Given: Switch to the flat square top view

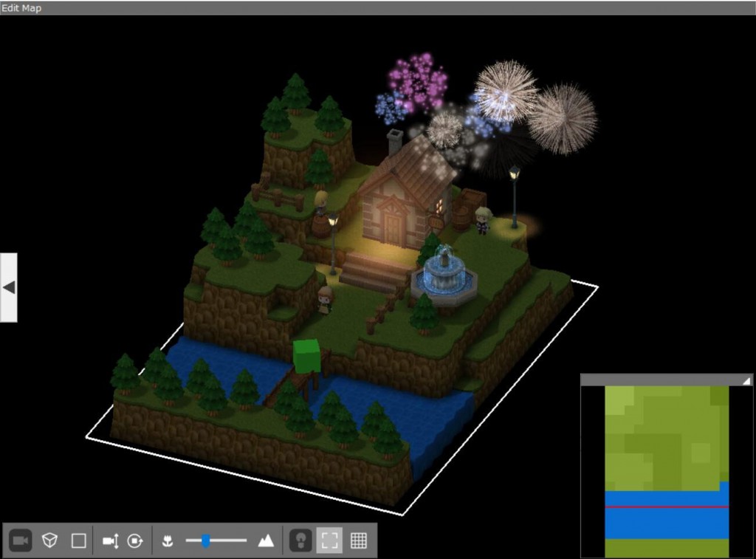Looking at the screenshot, I should [78, 541].
